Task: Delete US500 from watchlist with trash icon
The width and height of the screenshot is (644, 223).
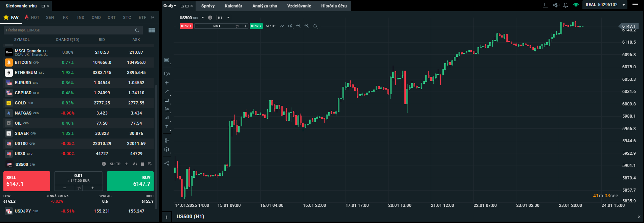Action: (142, 164)
